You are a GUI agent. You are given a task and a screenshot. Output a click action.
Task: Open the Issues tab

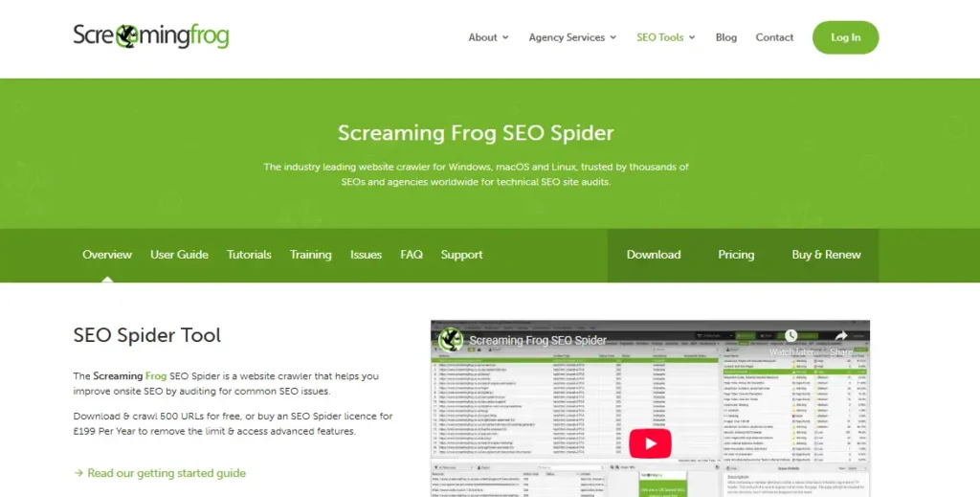pyautogui.click(x=366, y=255)
